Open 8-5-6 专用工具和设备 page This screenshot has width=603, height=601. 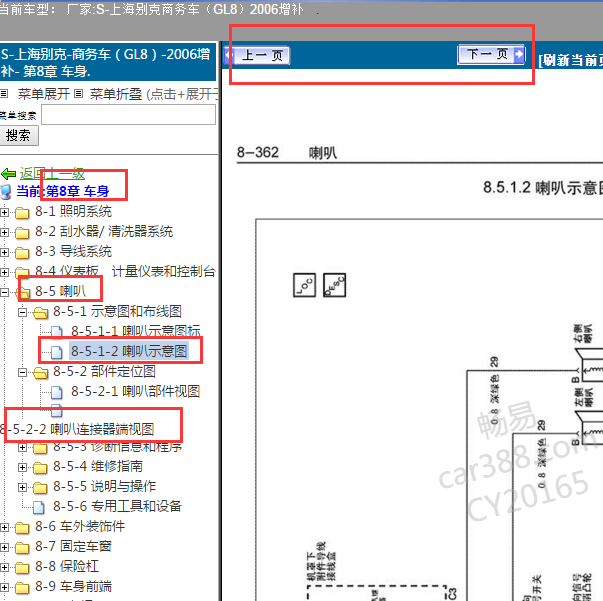[x=117, y=506]
